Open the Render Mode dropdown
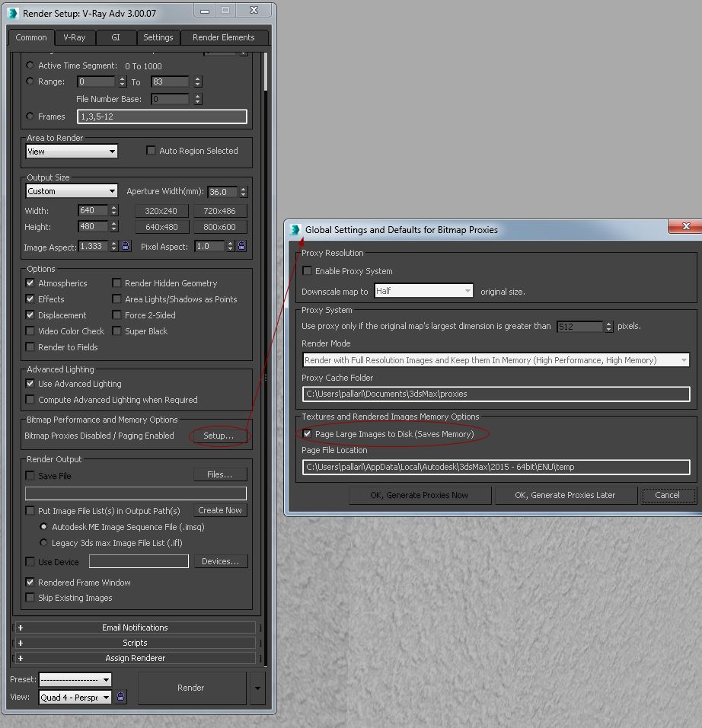 pyautogui.click(x=496, y=360)
